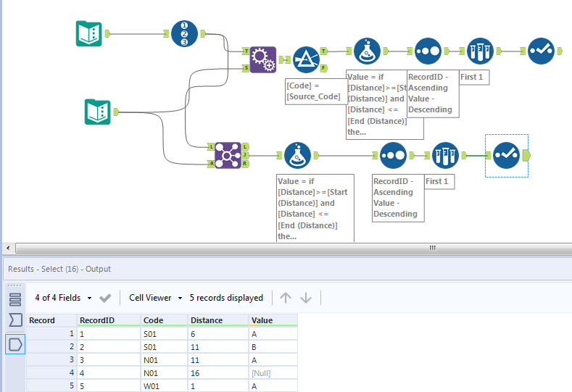Click the messages list icon in results sidebar

pos(15,299)
